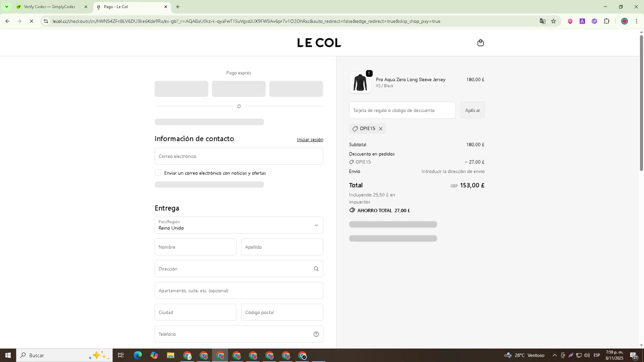
Task: Open File Explorer from taskbar
Action: [x=170, y=355]
